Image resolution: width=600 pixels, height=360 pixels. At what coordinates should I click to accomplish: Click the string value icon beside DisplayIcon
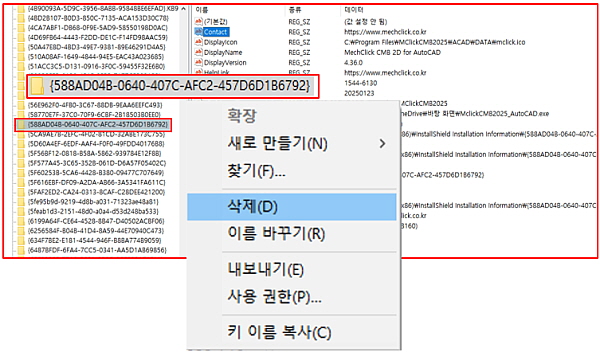click(198, 42)
